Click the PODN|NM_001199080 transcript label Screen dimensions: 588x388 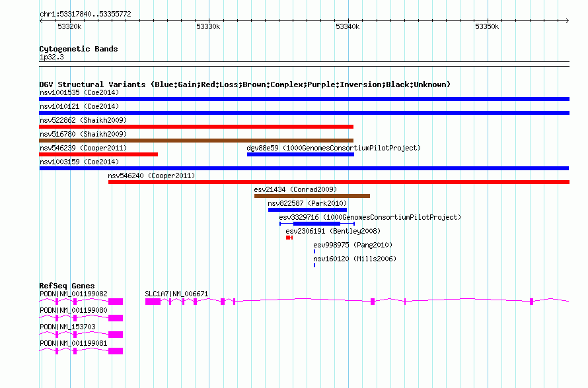pyautogui.click(x=73, y=311)
